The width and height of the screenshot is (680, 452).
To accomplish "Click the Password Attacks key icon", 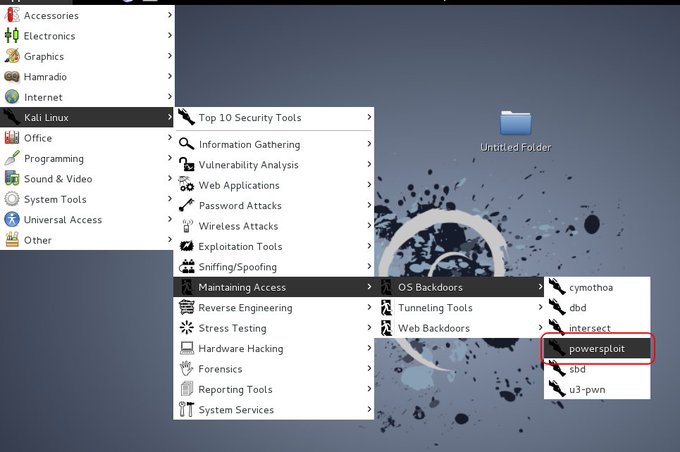I will click(186, 205).
